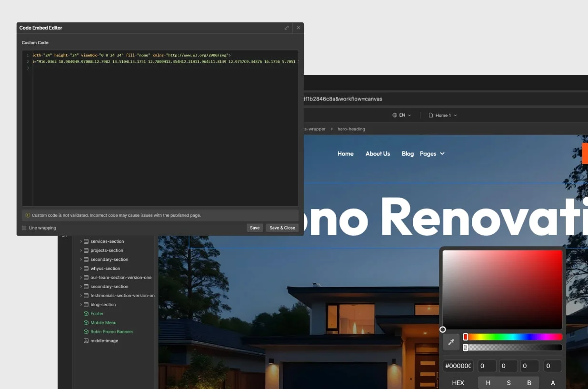Click the section icon of the testimonials-section row
The height and width of the screenshot is (389, 588).
click(86, 296)
